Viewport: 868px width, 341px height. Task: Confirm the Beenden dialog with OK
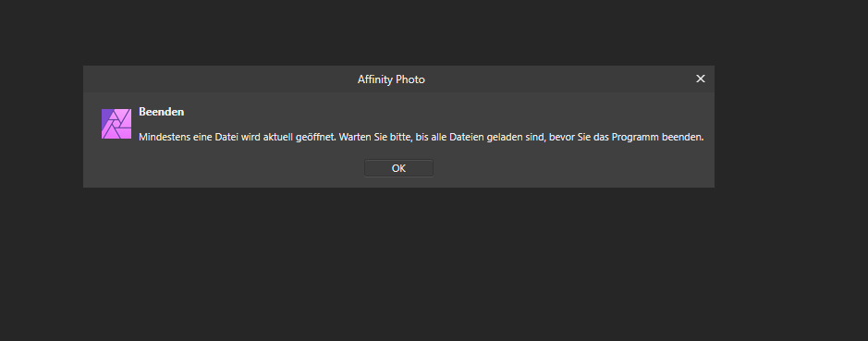coord(398,168)
